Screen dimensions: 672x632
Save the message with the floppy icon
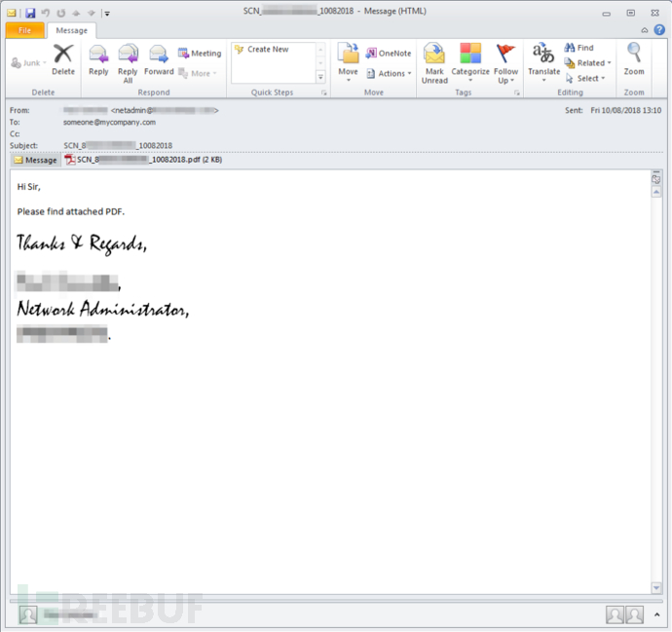point(30,13)
